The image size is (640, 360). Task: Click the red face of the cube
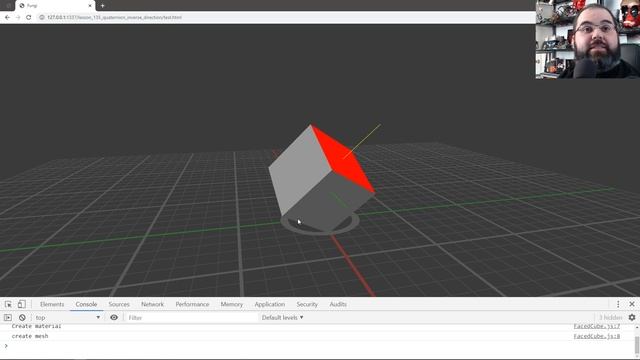tap(344, 159)
